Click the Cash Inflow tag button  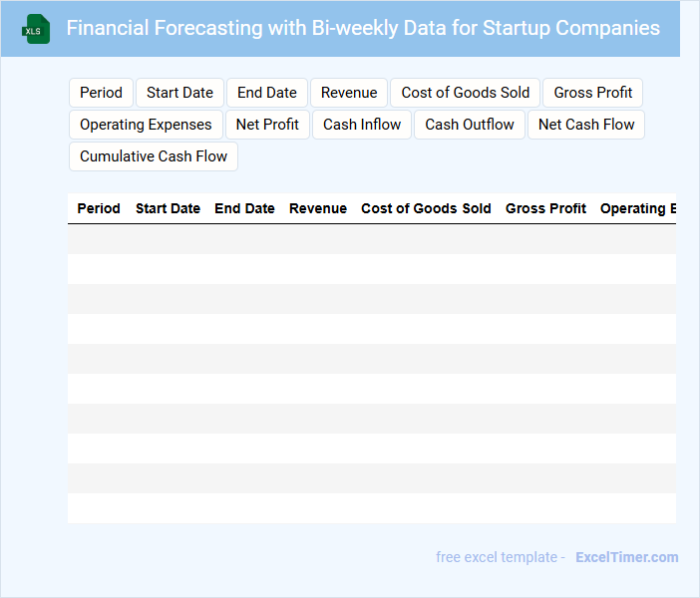pyautogui.click(x=362, y=125)
